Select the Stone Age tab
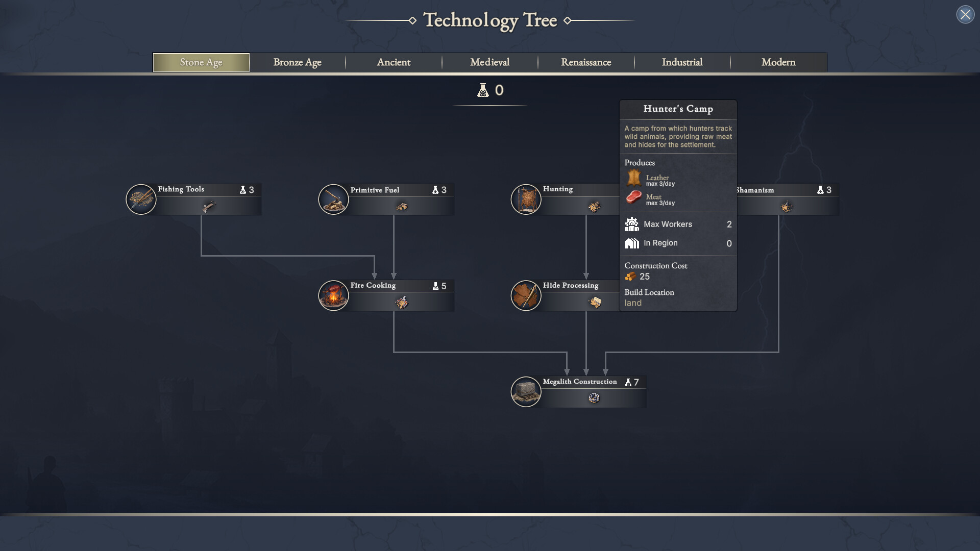 [201, 62]
